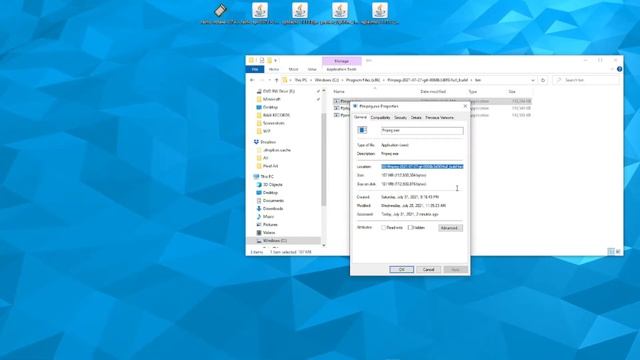Screen dimensions: 640x360
Task: Toggle the Read-only attribute checkbox
Action: (383, 228)
